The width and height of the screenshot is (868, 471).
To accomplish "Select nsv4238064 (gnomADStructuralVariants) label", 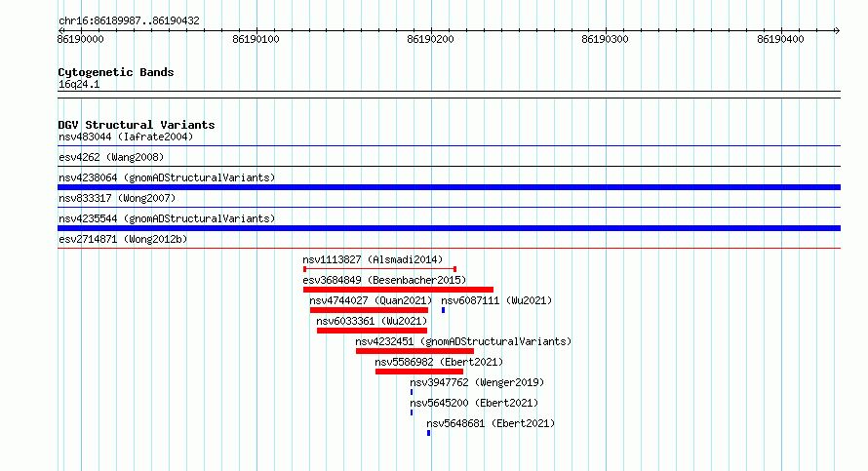I will (x=167, y=177).
